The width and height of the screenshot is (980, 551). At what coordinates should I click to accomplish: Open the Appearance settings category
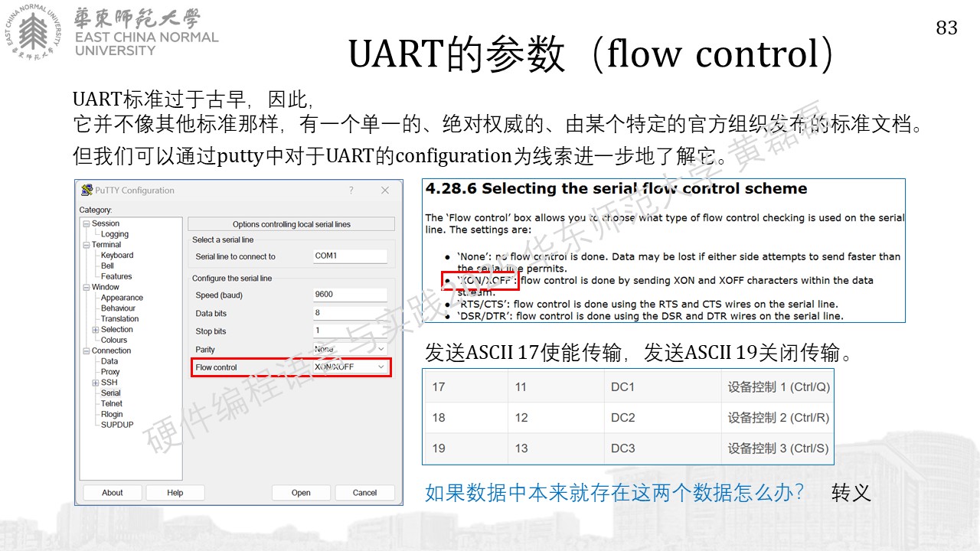(122, 298)
